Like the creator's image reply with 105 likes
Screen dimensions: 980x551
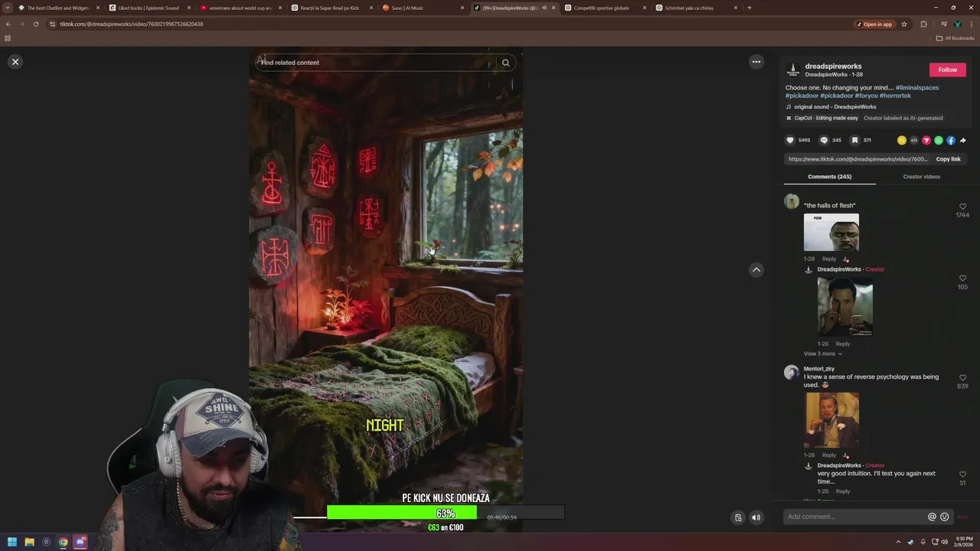click(x=962, y=279)
